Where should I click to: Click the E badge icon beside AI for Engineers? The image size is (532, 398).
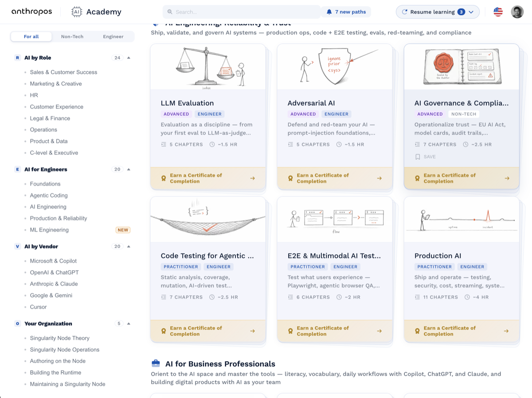(18, 169)
